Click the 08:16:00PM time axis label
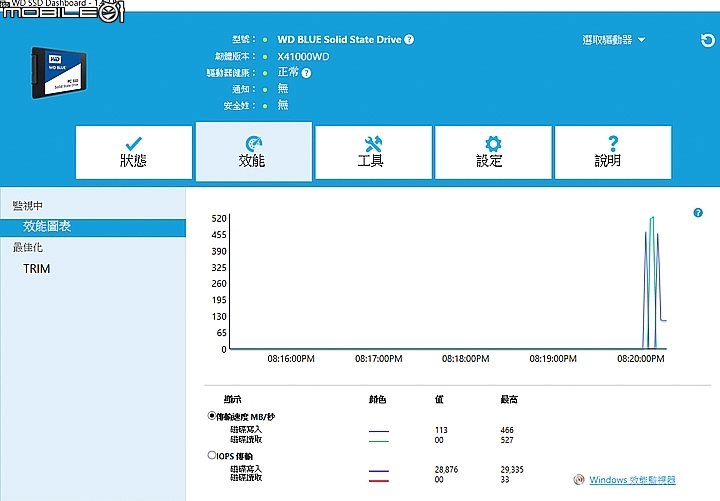The image size is (720, 501). click(x=291, y=359)
